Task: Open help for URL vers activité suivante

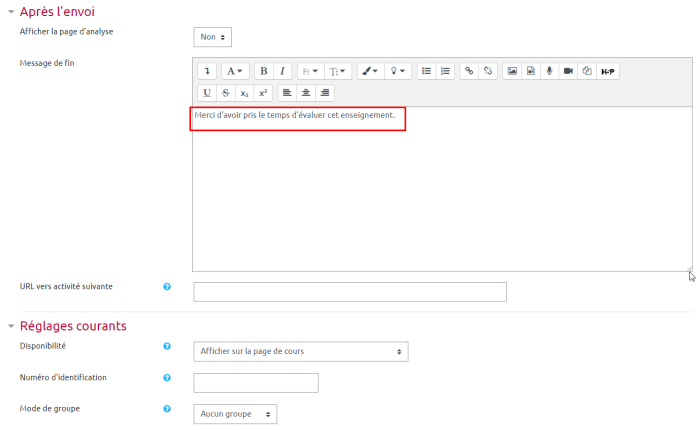Action: (x=167, y=287)
